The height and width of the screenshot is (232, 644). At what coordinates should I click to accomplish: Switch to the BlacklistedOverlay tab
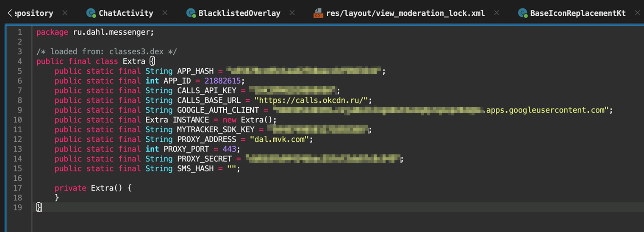(x=239, y=13)
